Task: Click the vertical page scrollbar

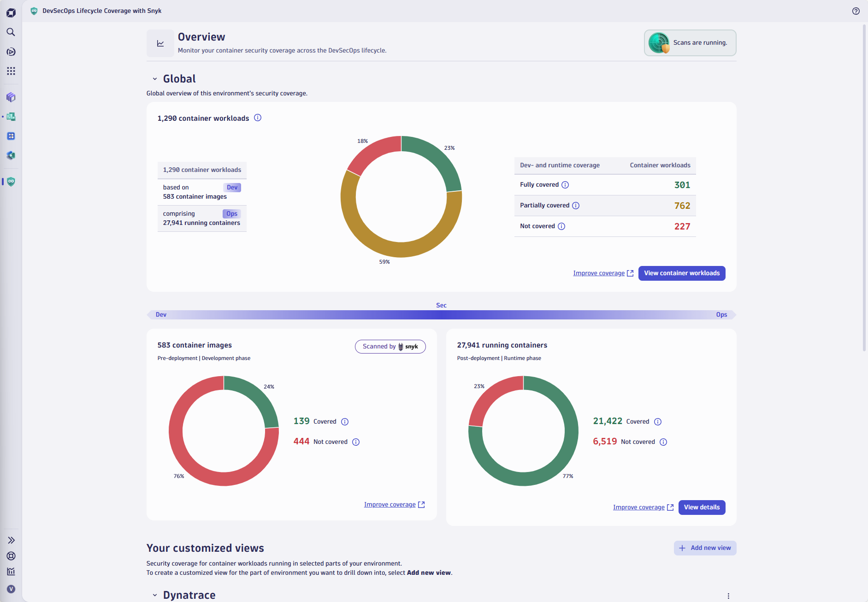Action: pyautogui.click(x=864, y=189)
